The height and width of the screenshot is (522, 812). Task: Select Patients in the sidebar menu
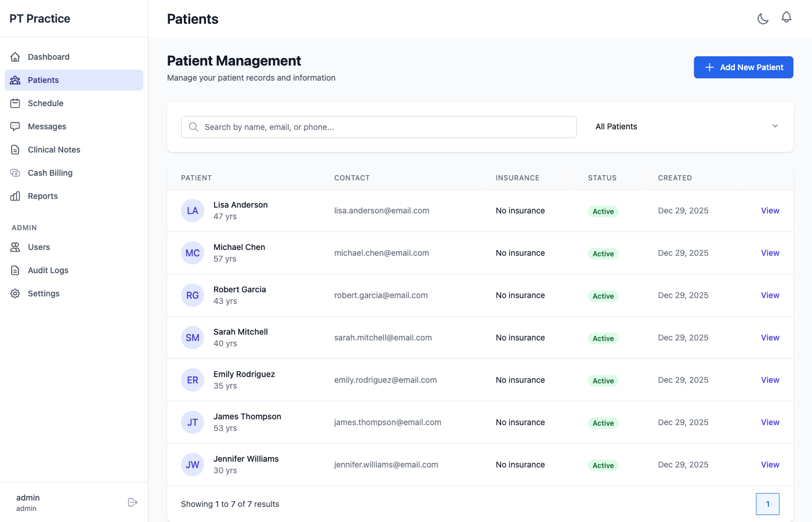[43, 80]
